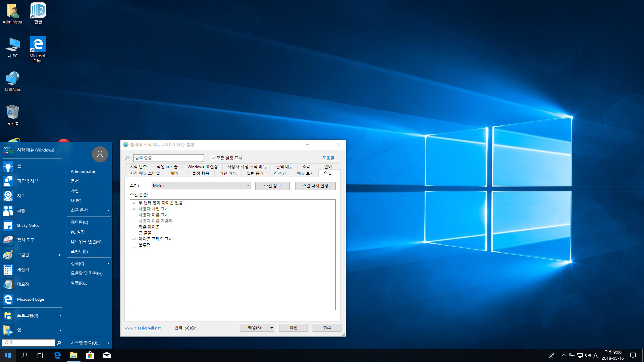Open 계산기 from start menu
644x362 pixels.
[x=32, y=269]
